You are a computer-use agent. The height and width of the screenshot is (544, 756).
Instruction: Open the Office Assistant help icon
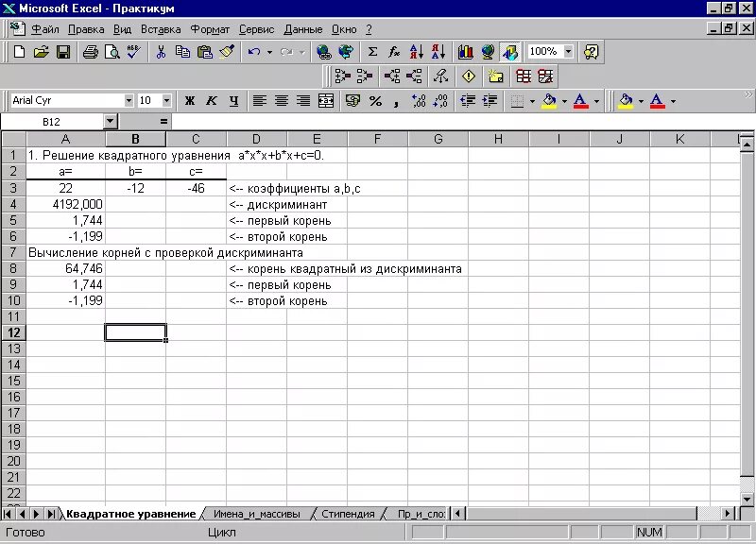point(591,52)
